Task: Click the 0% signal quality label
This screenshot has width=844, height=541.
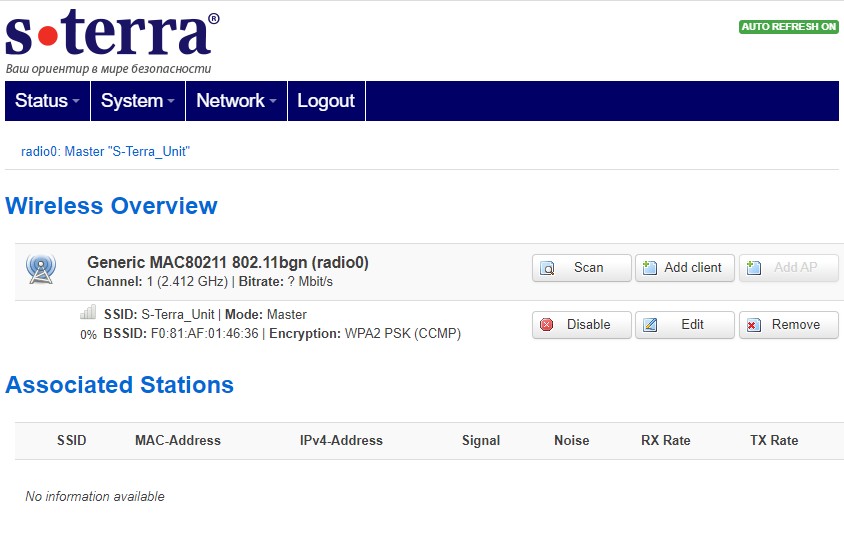Action: click(88, 335)
